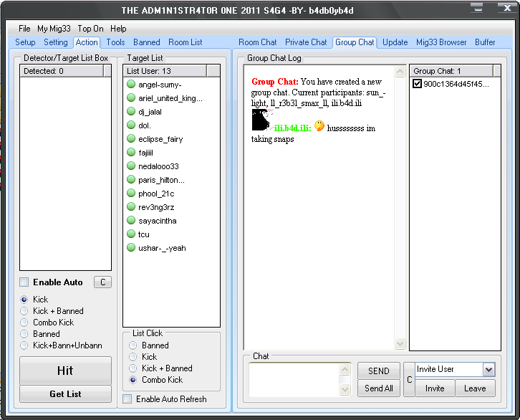Click the Leave button
520x420 pixels.
pos(475,388)
